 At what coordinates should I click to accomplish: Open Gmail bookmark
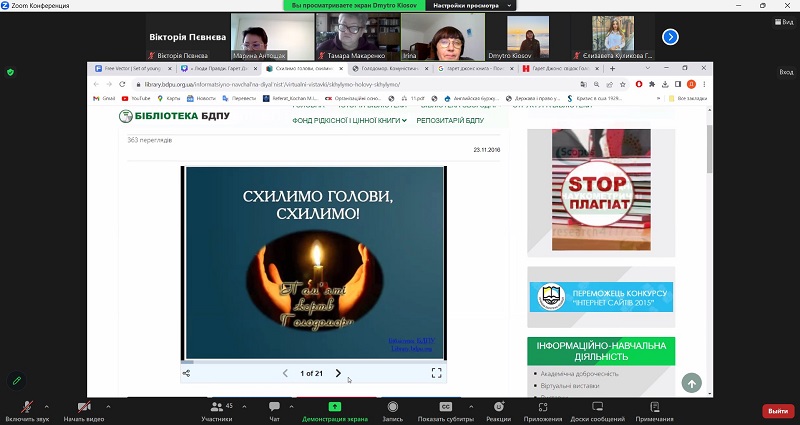click(x=104, y=98)
